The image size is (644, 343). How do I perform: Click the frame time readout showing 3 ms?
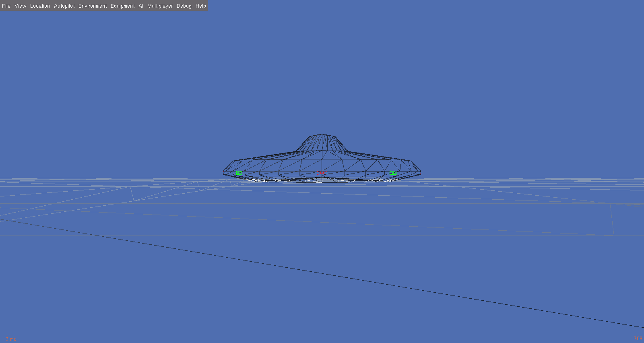click(11, 339)
